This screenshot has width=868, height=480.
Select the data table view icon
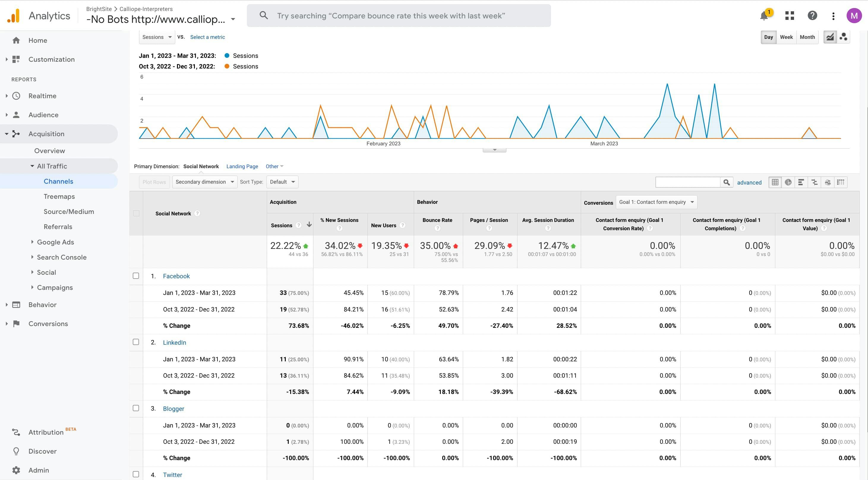coord(775,182)
